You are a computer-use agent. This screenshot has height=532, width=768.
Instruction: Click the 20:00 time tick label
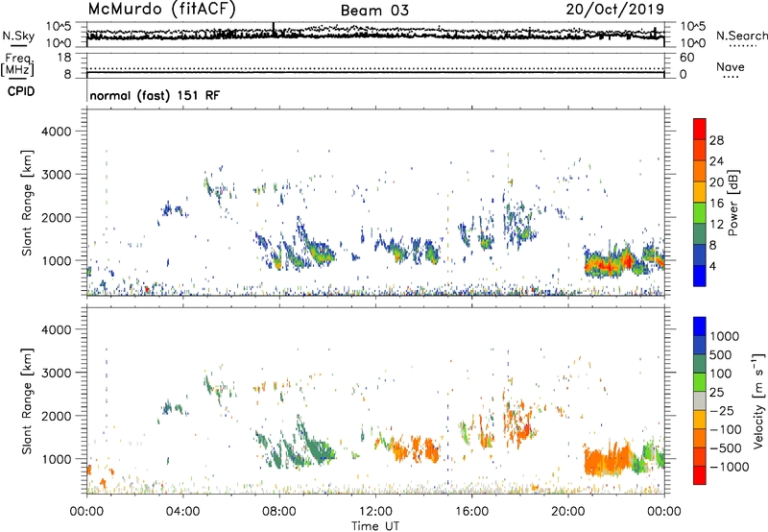(x=568, y=512)
